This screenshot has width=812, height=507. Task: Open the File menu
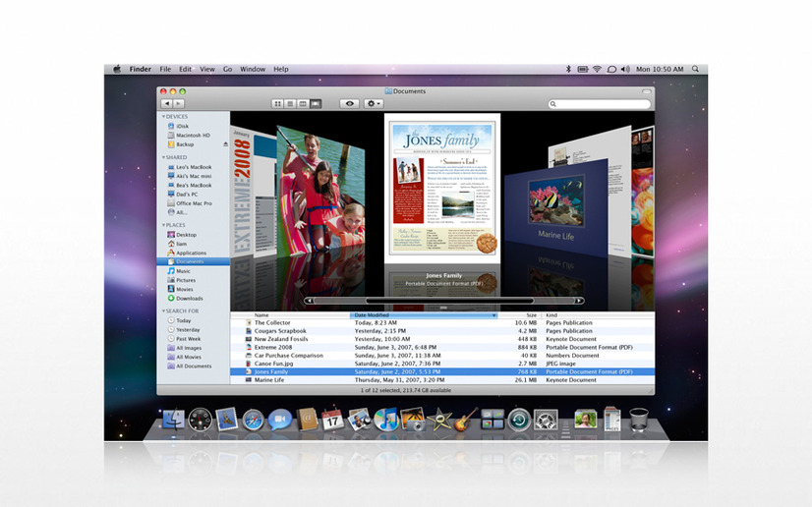tap(165, 69)
